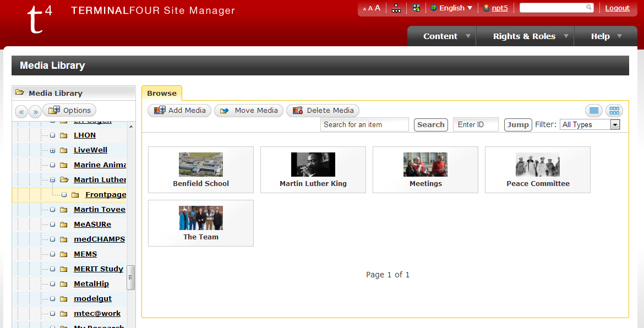Click the Delete Media button
The width and height of the screenshot is (644, 328).
pyautogui.click(x=323, y=111)
